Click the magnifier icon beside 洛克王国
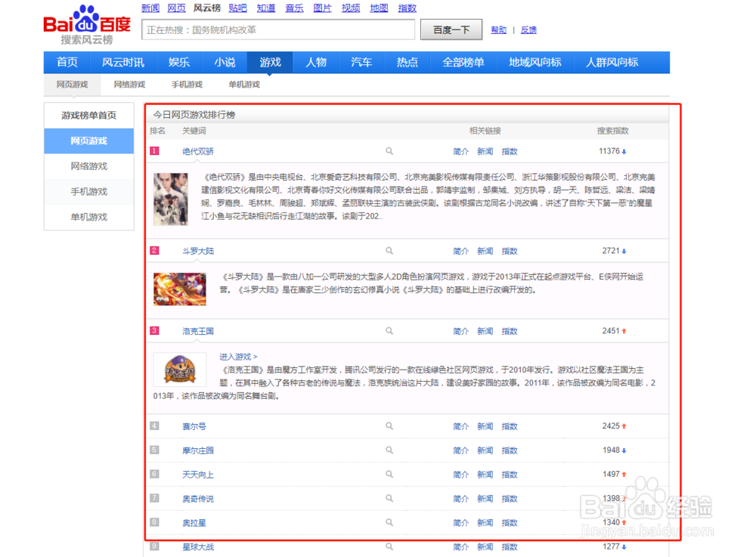 pyautogui.click(x=389, y=330)
